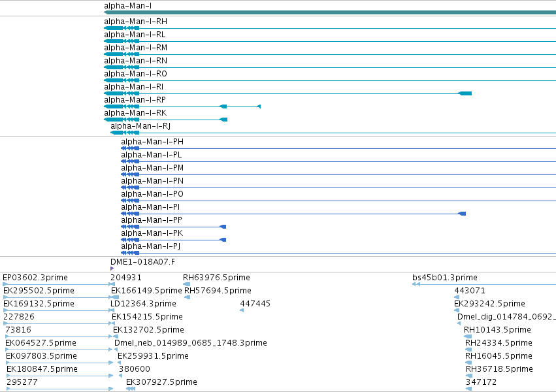
Task: Select the 347172 feature label
Action: coord(481,383)
